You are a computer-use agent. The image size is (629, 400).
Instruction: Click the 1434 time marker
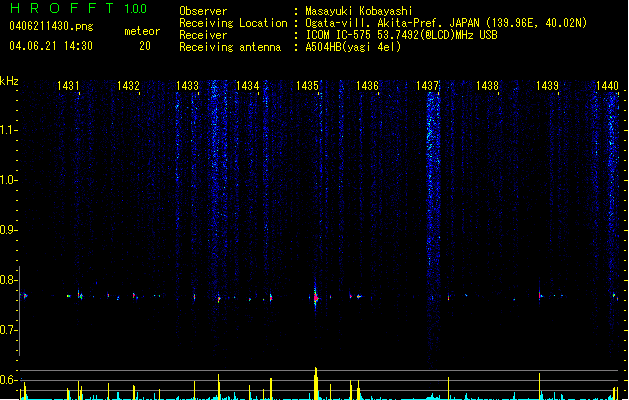tap(248, 85)
